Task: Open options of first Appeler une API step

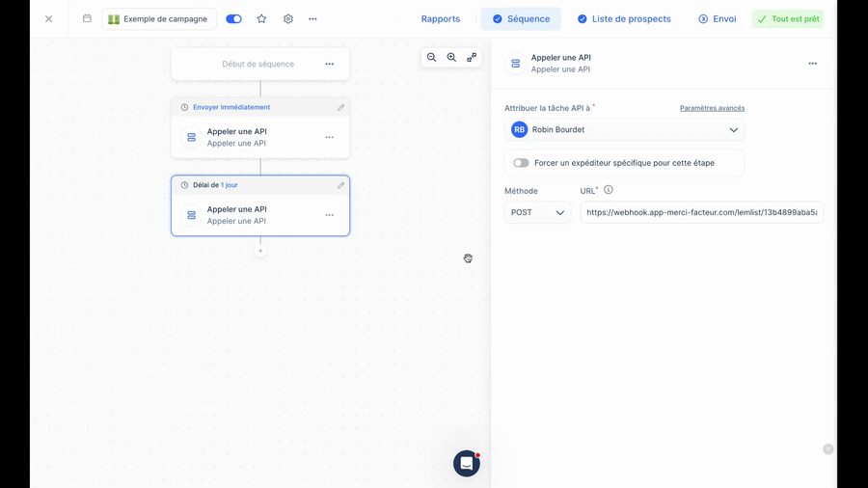Action: pos(330,137)
